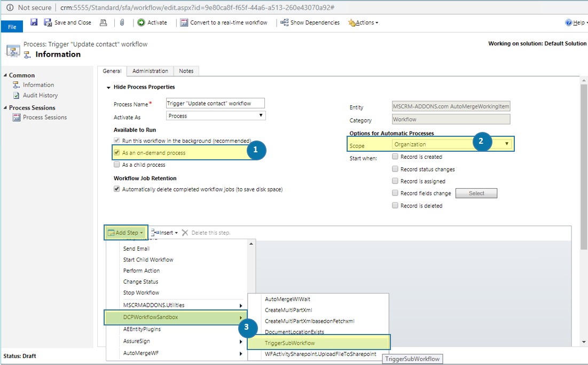588x365 pixels.
Task: Open Process Sessions link in sidebar
Action: 45,118
